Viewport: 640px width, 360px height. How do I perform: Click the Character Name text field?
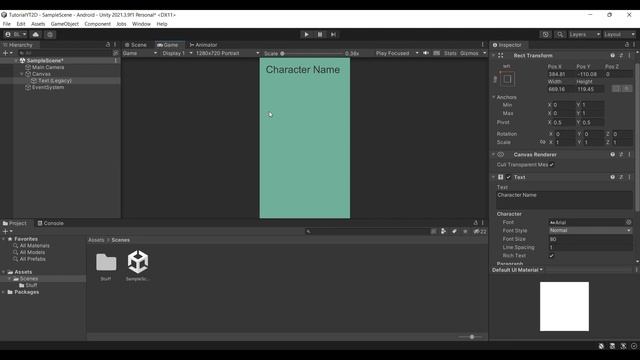point(564,200)
